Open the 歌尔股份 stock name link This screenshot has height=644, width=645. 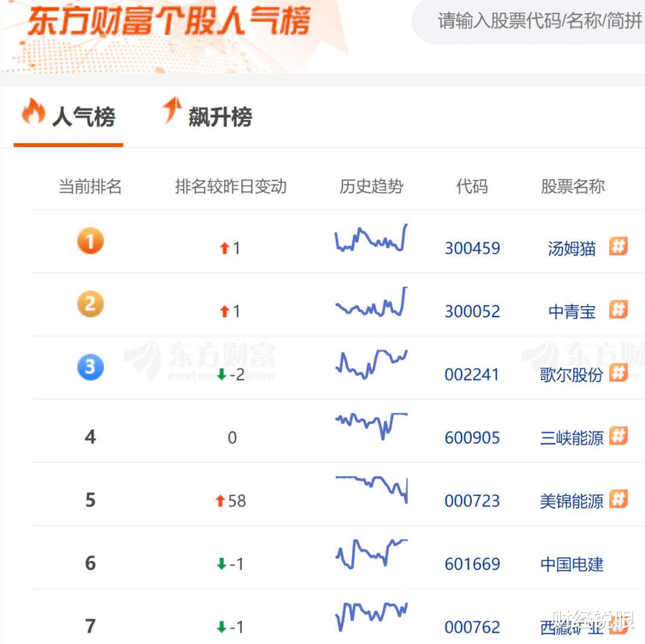[572, 375]
